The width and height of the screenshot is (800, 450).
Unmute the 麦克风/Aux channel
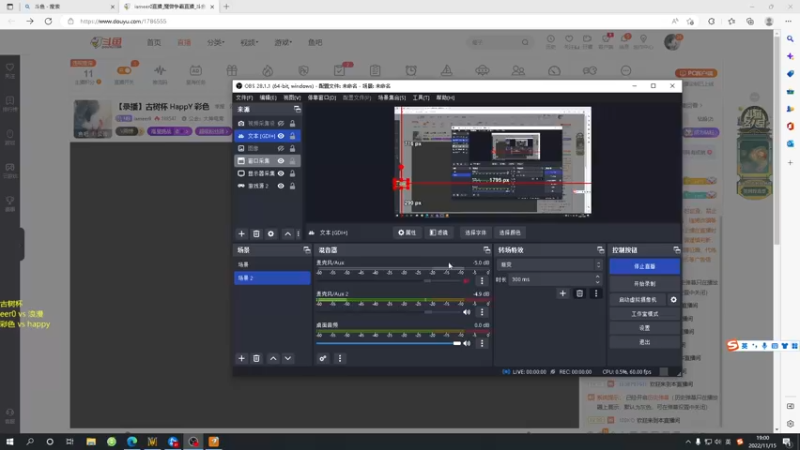[x=466, y=281]
